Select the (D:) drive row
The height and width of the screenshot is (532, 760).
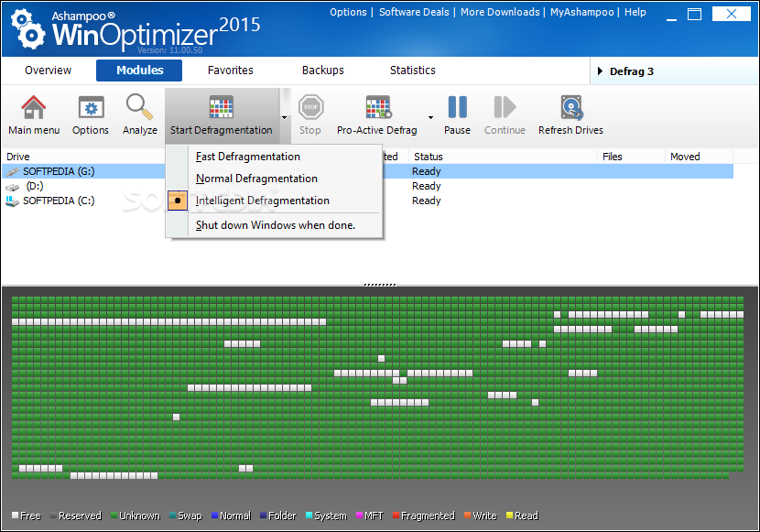(367, 186)
